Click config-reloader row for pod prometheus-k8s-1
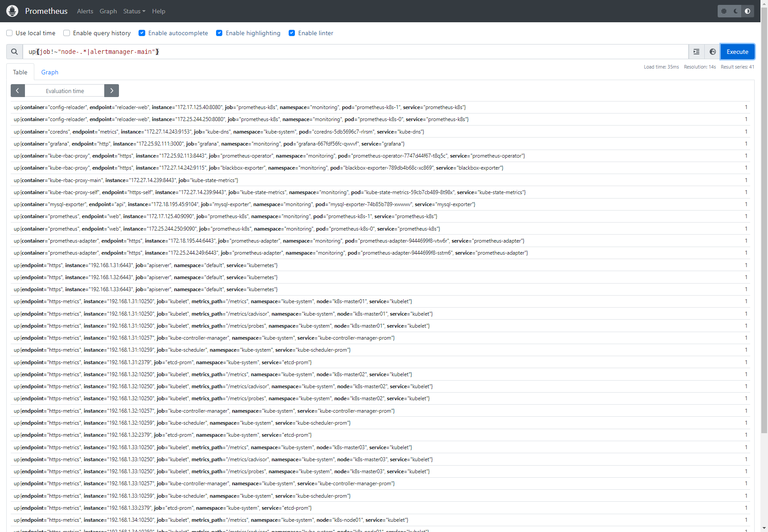Screen dimensions: 768x532 pos(380,107)
